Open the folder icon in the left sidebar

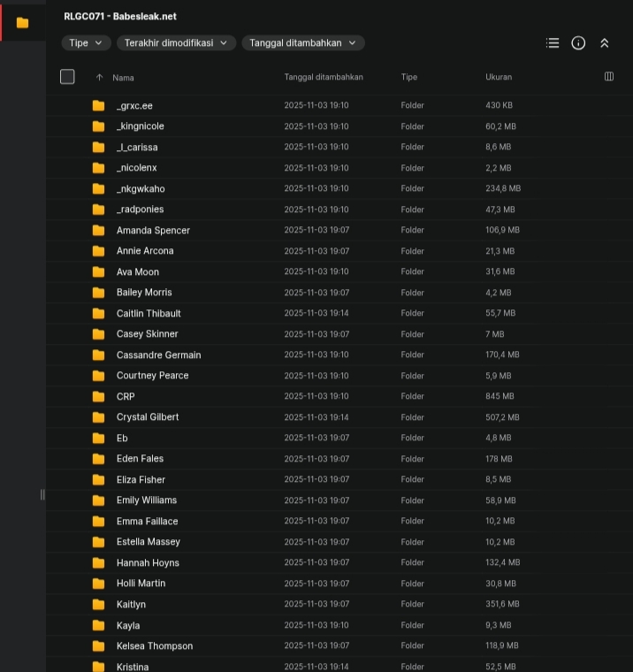pyautogui.click(x=22, y=23)
